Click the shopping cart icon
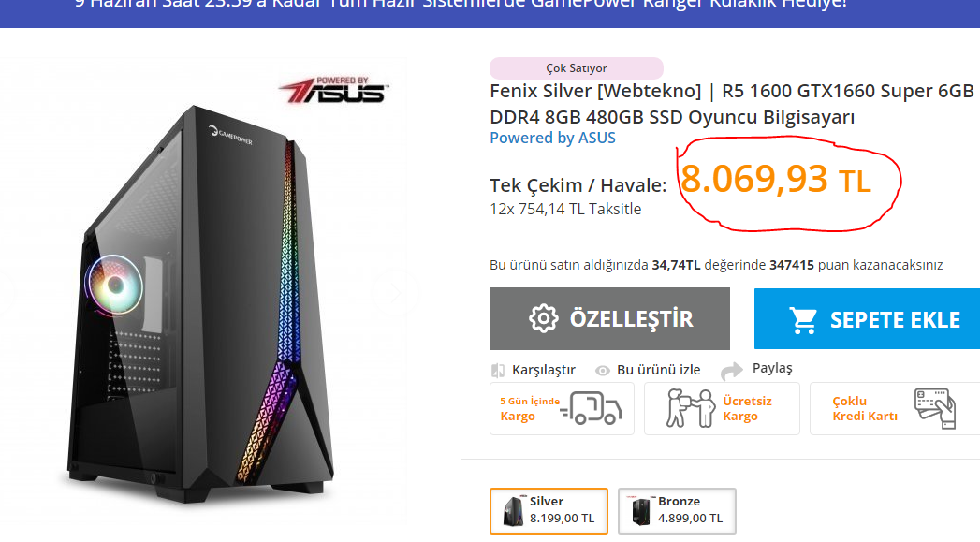980x542 pixels. (x=803, y=320)
